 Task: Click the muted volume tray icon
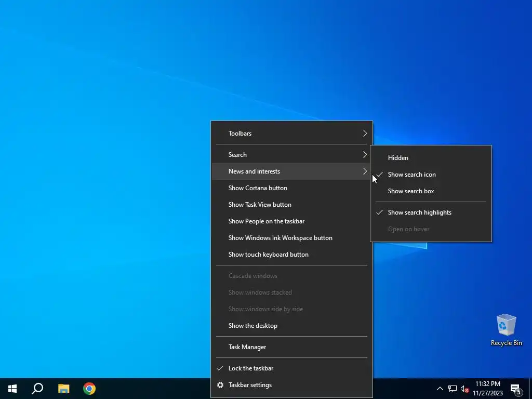464,389
